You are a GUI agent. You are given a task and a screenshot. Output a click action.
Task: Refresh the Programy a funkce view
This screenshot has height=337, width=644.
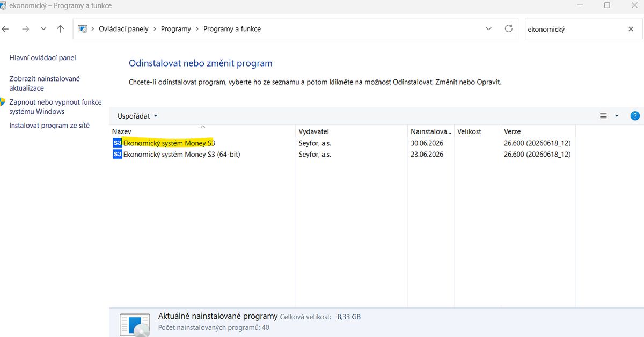[x=509, y=29]
